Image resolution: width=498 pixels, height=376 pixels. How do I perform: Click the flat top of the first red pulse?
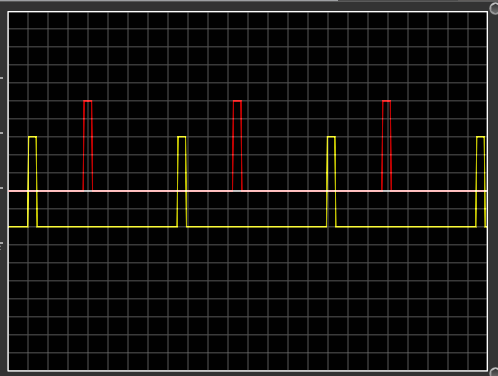(x=88, y=101)
